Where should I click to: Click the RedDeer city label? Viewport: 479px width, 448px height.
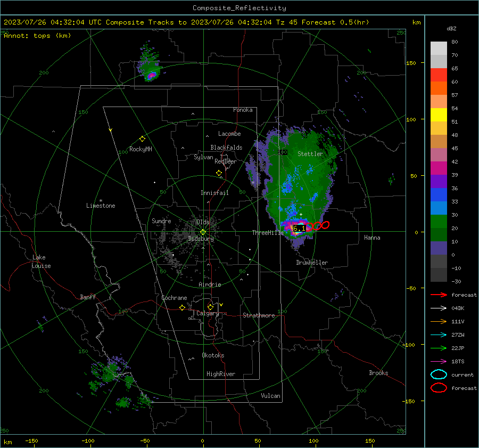(x=226, y=161)
